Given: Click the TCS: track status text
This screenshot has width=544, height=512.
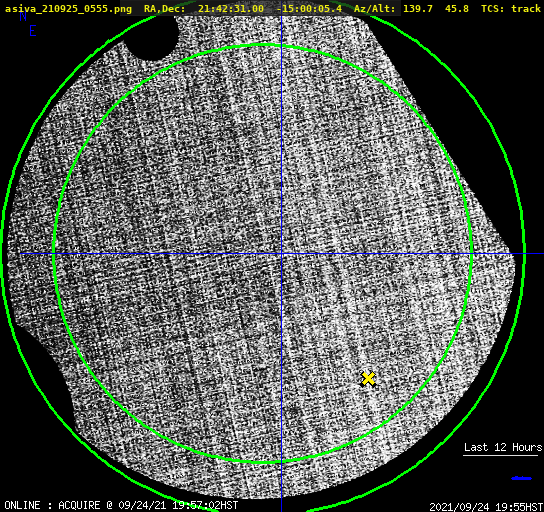Looking at the screenshot, I should pos(511,8).
